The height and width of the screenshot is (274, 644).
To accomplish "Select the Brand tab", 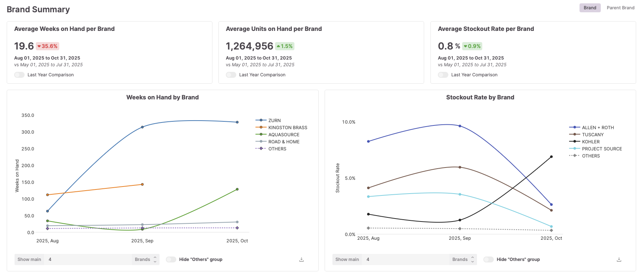I will coord(590,8).
